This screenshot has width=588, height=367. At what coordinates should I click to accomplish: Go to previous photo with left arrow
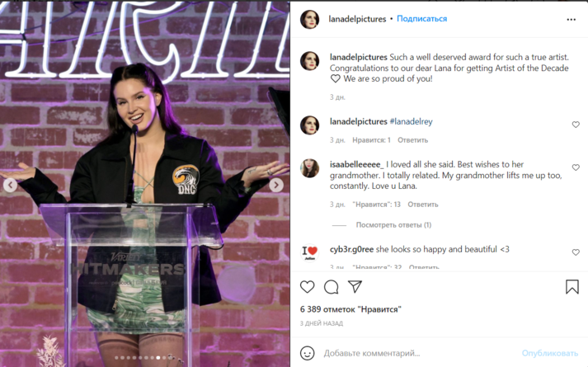click(10, 185)
